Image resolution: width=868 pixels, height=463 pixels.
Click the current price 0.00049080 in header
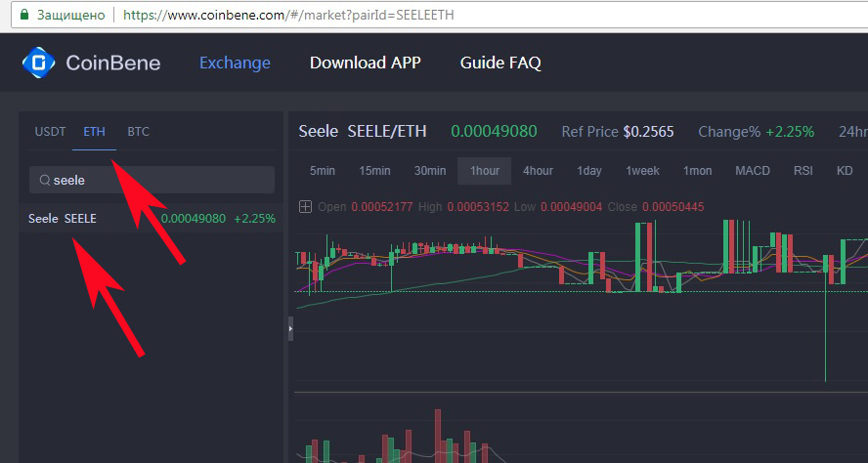(494, 132)
